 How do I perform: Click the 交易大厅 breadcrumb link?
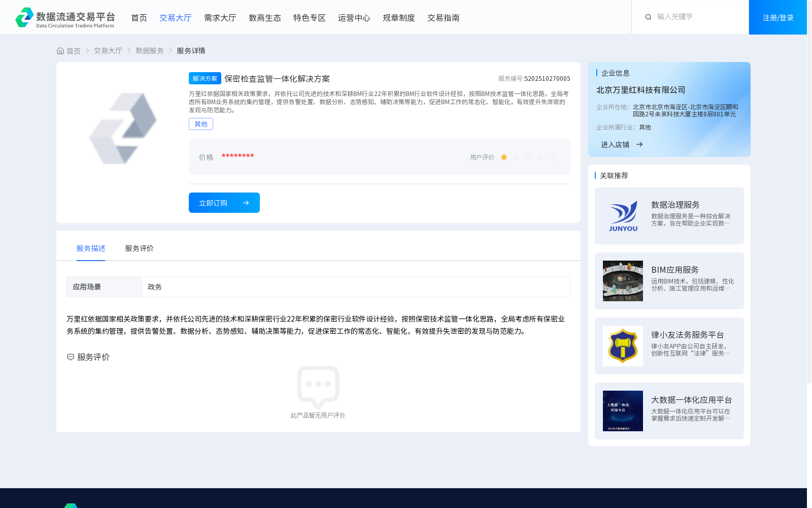[x=108, y=51]
